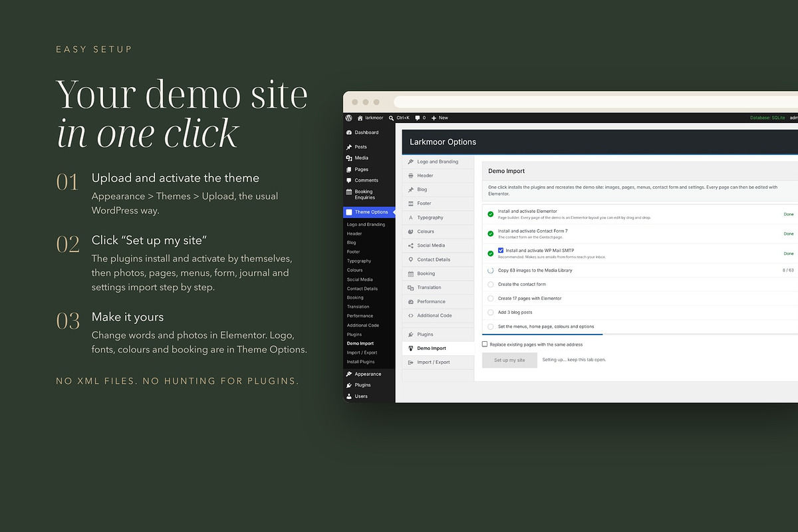This screenshot has height=532, width=798.
Task: Open Appearance via its brush icon
Action: pos(349,374)
